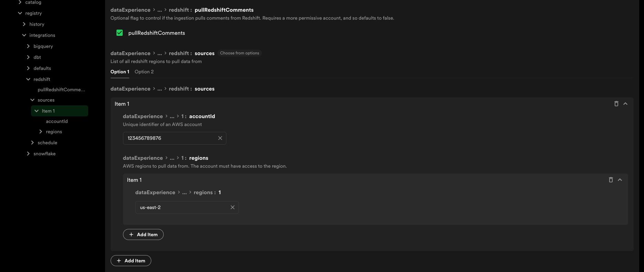Screen dimensions: 644x272
Task: Expand the history tree node
Action: (x=24, y=24)
